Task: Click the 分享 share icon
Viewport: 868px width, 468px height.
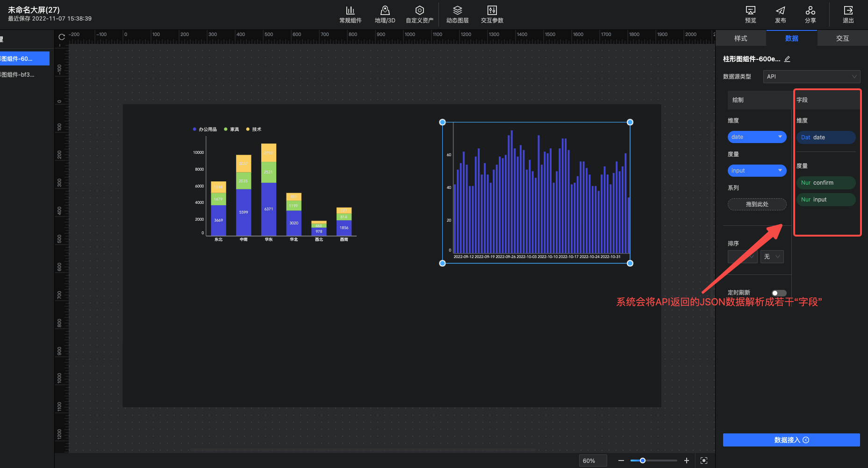Action: [x=810, y=11]
